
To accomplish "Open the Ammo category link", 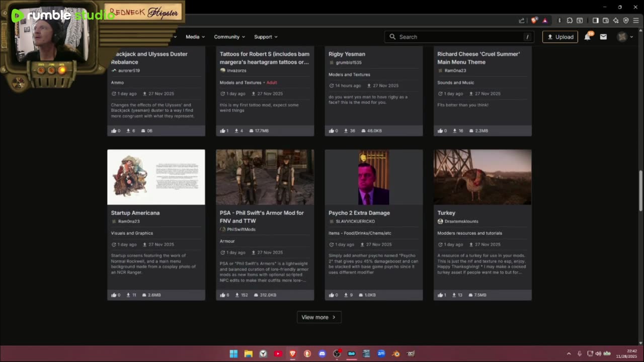I will pos(117,82).
